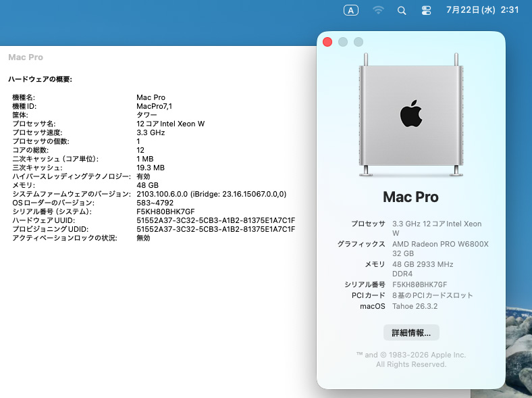Viewport: 532px width, 398px height.
Task: Click the グラフィックス label
Action: coord(361,244)
